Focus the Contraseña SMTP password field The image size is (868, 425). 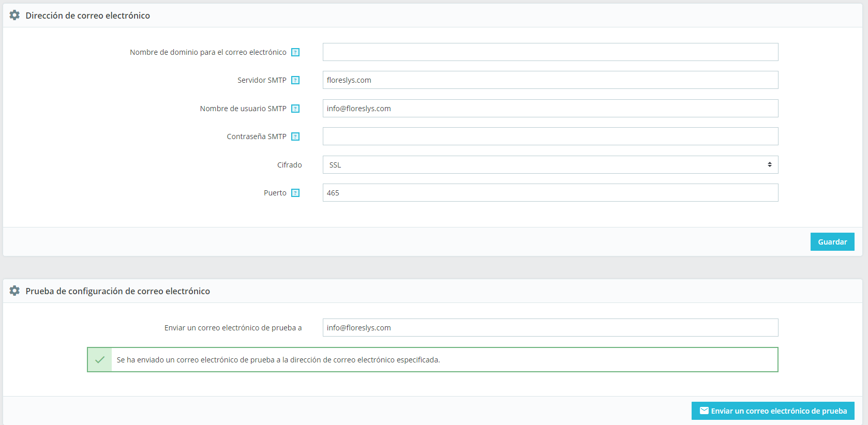(x=550, y=136)
